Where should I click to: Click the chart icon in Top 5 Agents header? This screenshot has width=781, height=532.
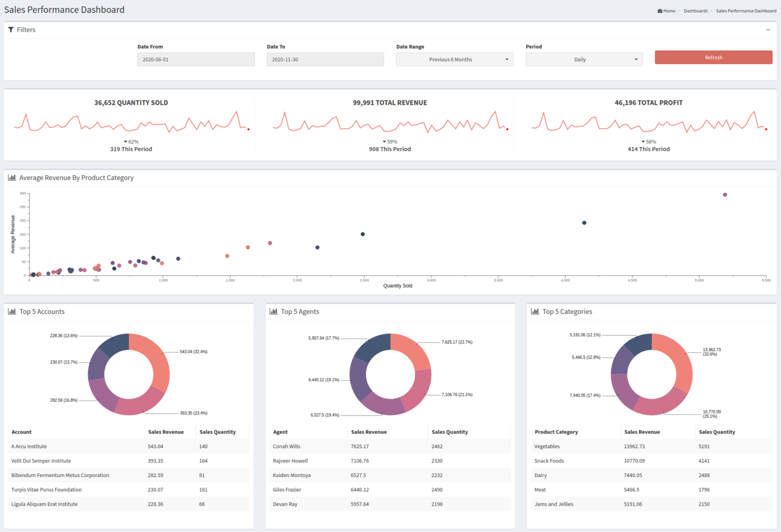[273, 312]
